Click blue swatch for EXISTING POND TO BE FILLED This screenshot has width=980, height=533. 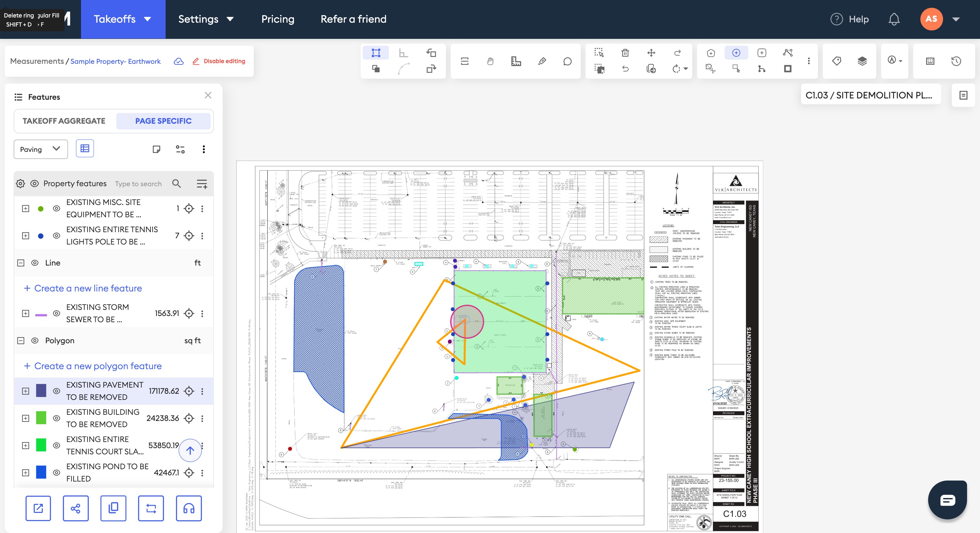coord(41,472)
